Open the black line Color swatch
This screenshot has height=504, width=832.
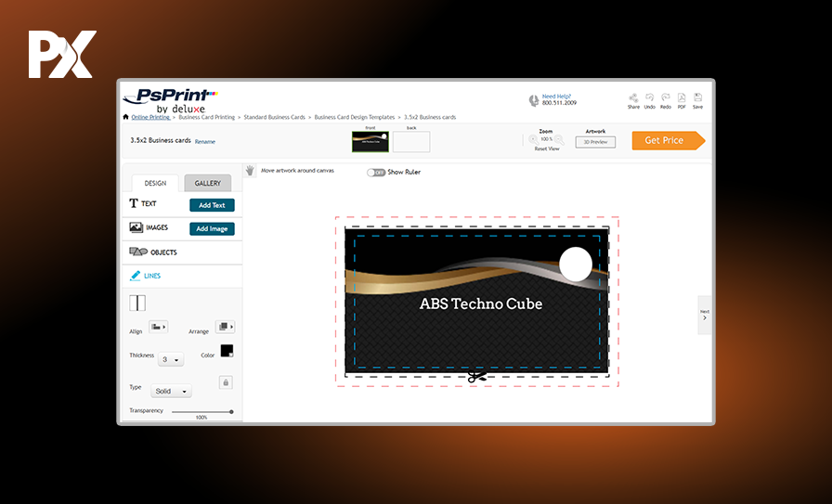point(227,351)
